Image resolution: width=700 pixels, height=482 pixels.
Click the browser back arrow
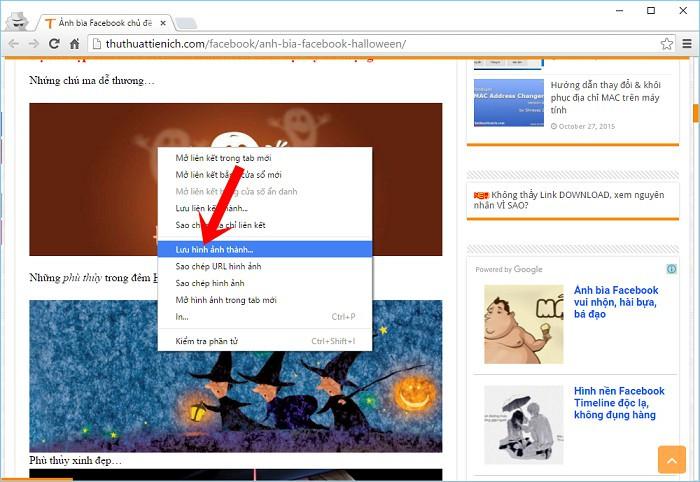(14, 44)
